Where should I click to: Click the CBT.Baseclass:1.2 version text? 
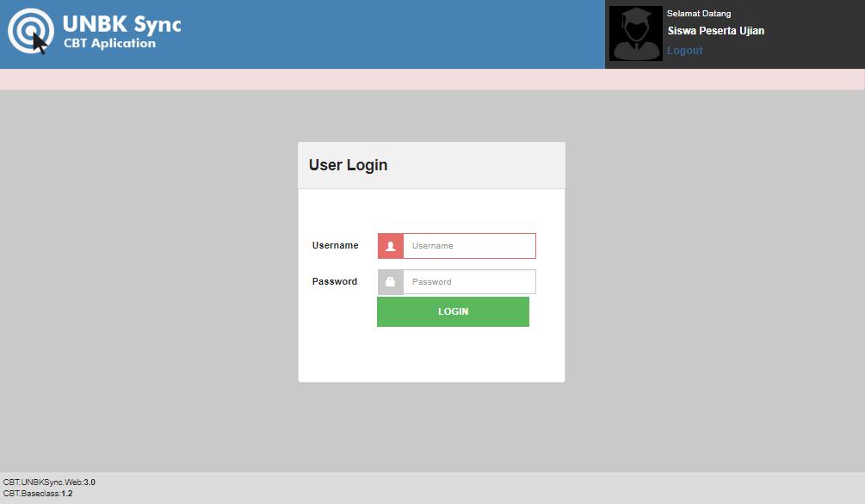pos(38,494)
